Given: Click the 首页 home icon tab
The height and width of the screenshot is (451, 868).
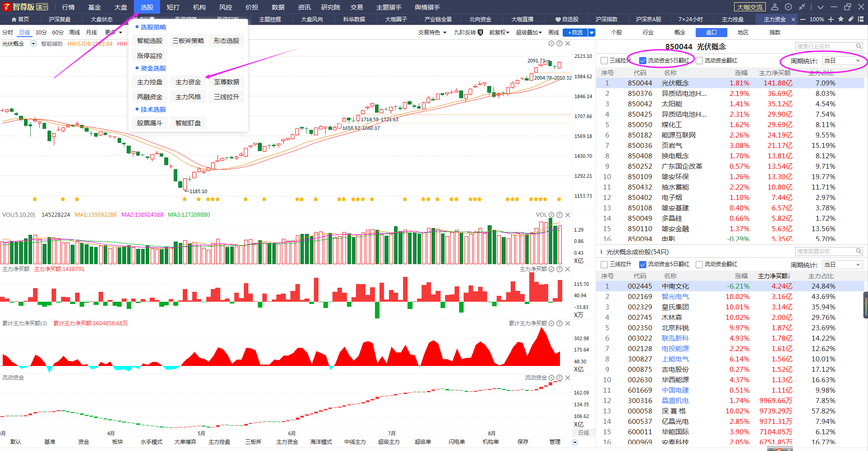Looking at the screenshot, I should [x=20, y=19].
